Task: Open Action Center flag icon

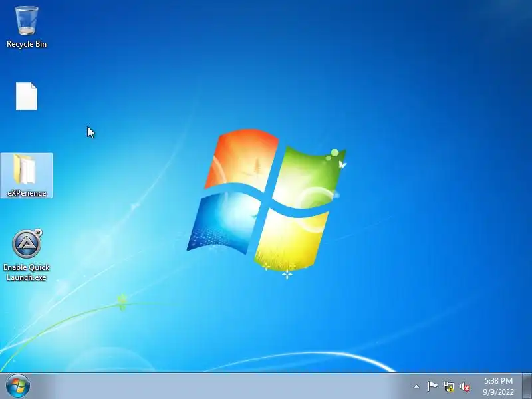Action: click(x=432, y=386)
